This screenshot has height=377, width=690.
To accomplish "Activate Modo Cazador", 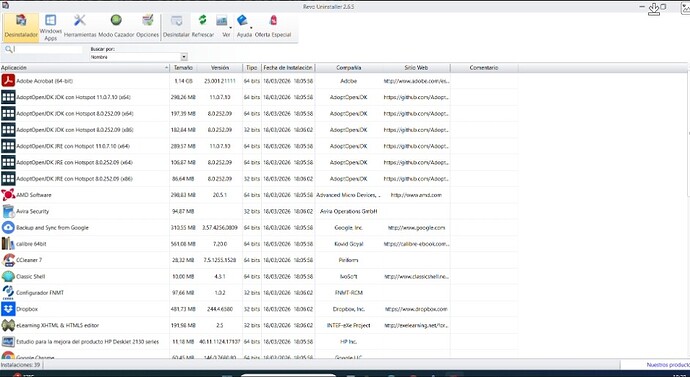I will pos(116,27).
